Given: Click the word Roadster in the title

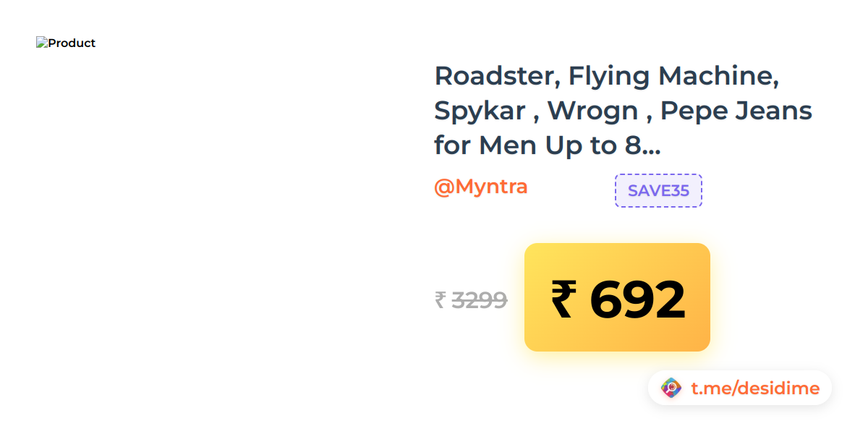Looking at the screenshot, I should (497, 76).
